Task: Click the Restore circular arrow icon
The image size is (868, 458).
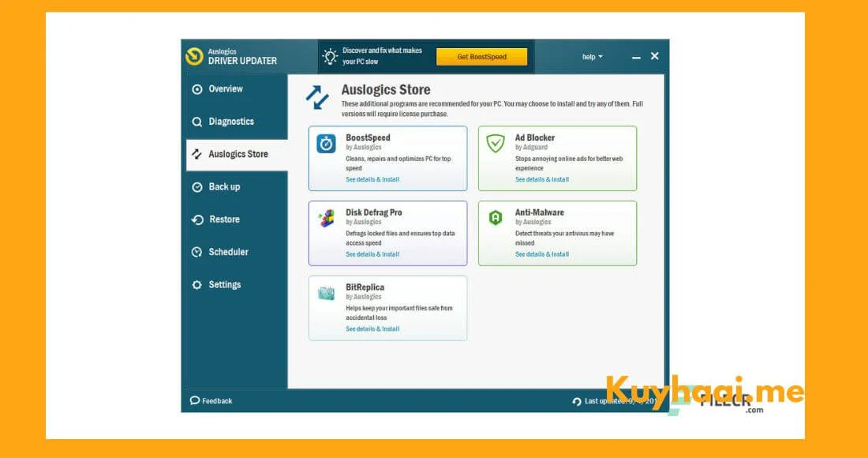Action: click(x=197, y=220)
